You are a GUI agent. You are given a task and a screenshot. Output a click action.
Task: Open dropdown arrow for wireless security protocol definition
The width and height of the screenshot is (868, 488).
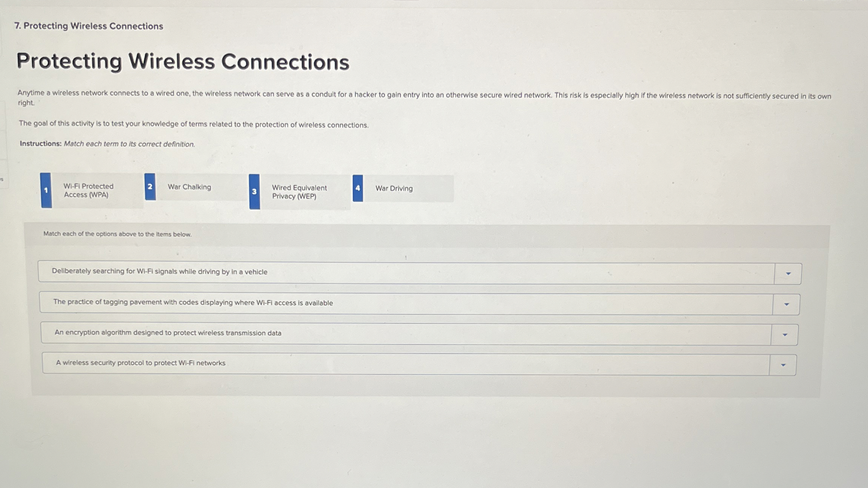(x=783, y=365)
